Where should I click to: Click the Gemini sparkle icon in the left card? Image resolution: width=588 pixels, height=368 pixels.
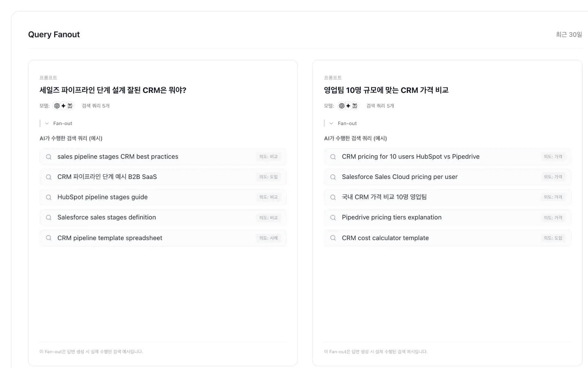coord(63,106)
